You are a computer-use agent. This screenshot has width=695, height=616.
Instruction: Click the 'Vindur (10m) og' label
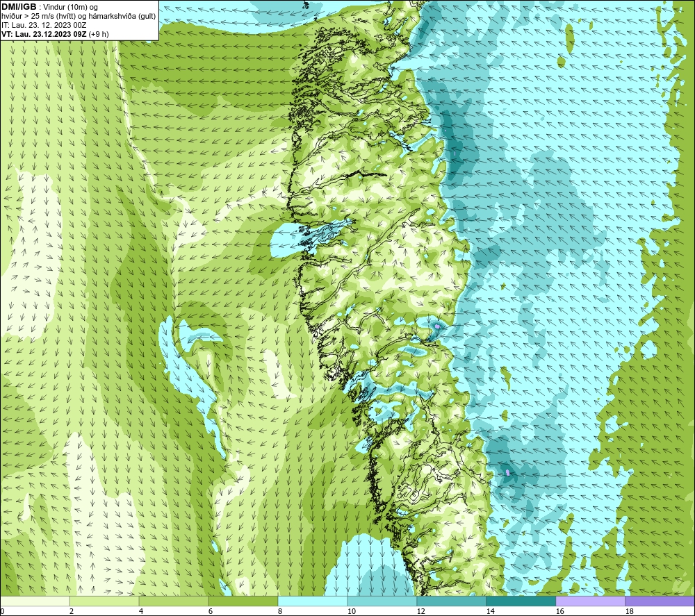70,8
